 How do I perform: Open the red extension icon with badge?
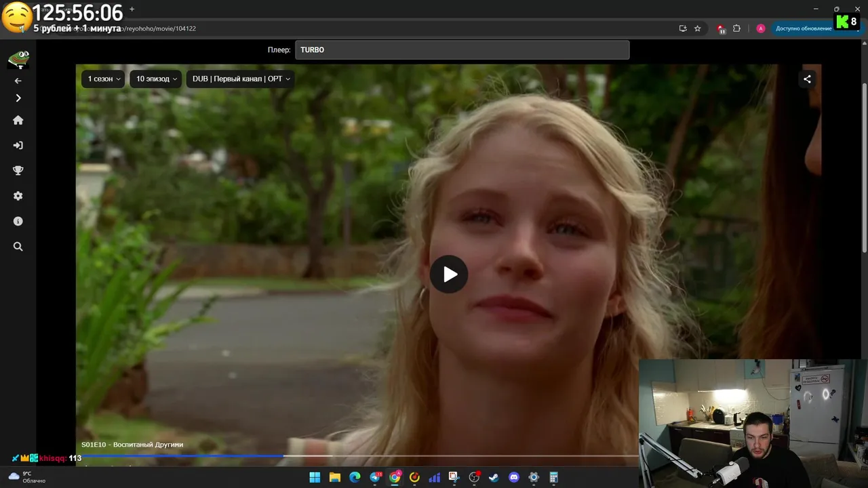click(720, 28)
